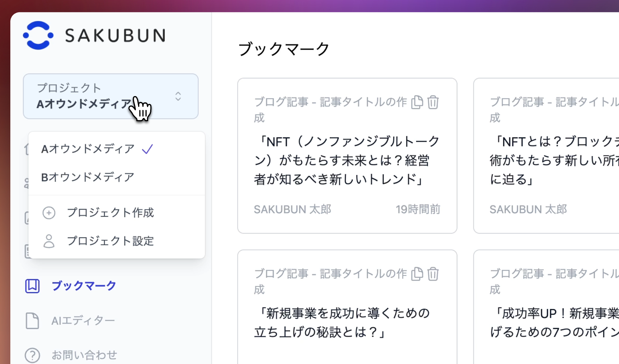Viewport: 619px width, 364px height.
Task: Click the person icon beside プロジェクト設定
Action: [49, 241]
